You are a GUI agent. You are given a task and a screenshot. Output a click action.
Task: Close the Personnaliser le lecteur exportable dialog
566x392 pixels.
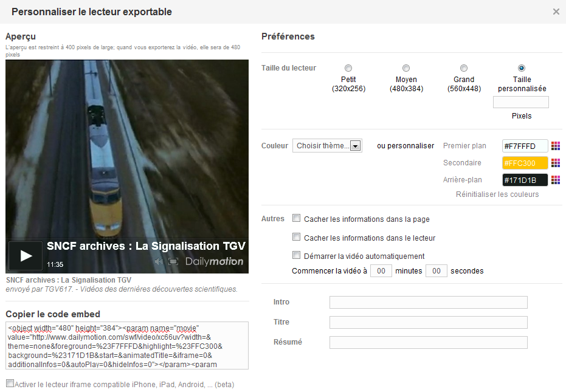556,12
